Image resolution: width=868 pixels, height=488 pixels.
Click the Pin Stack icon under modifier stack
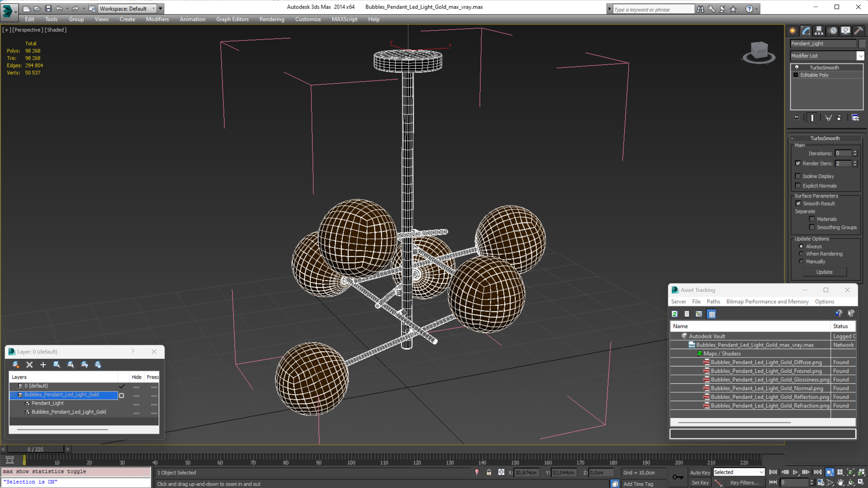click(796, 118)
